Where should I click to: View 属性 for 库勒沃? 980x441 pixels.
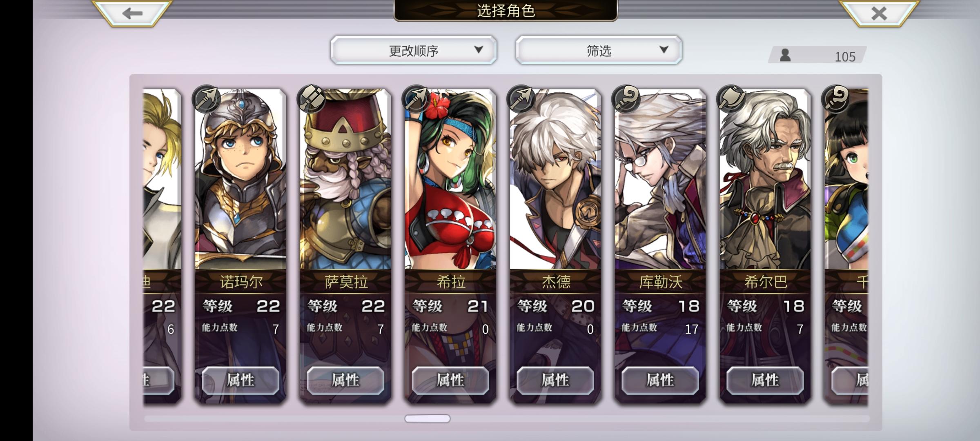click(x=660, y=380)
